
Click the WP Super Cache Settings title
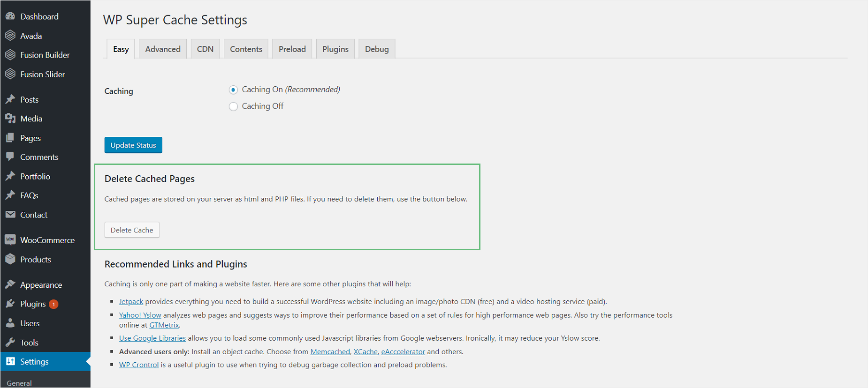(x=175, y=20)
